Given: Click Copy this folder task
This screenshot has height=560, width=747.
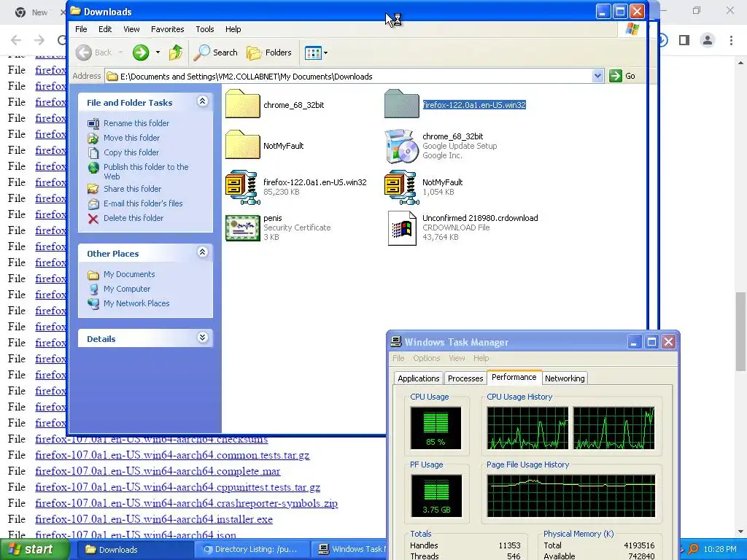Looking at the screenshot, I should [x=131, y=152].
